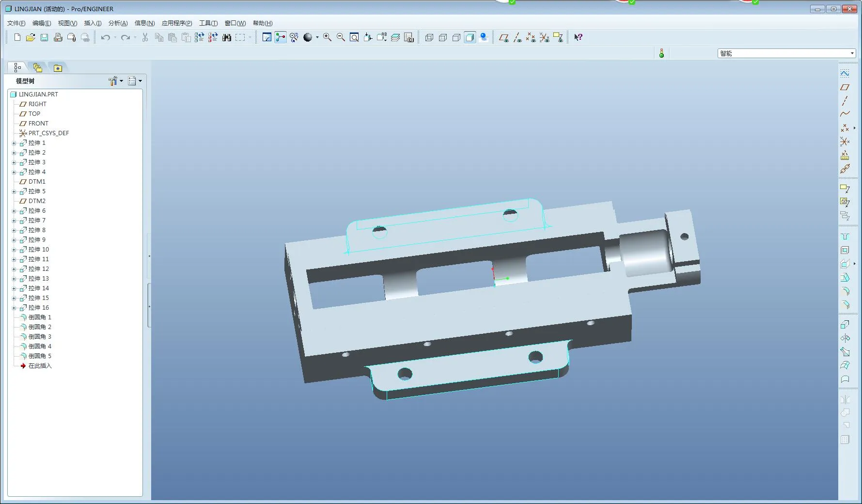Select the Draft tool
Viewport: 862px width, 504px height.
tap(845, 278)
